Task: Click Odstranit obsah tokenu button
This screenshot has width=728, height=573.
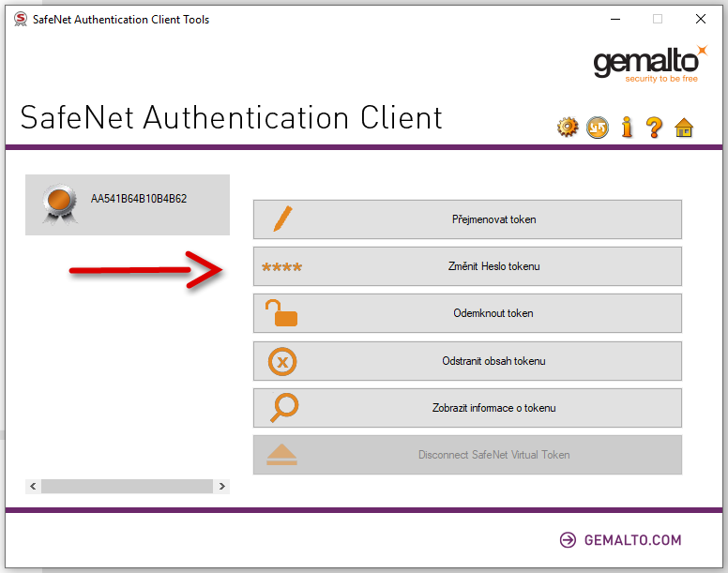Action: pyautogui.click(x=467, y=361)
